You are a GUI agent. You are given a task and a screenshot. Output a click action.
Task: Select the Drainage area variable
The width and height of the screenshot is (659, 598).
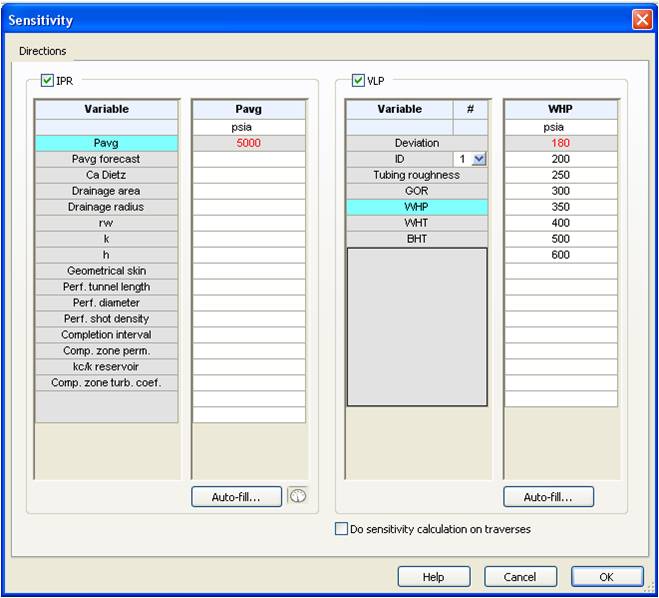tap(104, 191)
